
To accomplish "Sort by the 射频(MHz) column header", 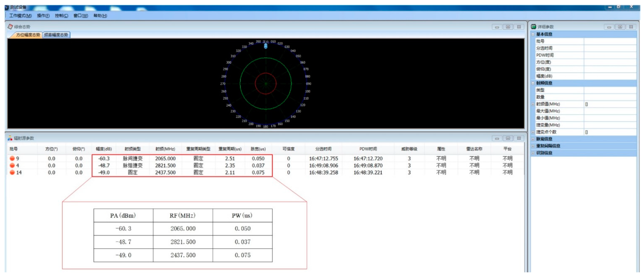I will pyautogui.click(x=165, y=149).
